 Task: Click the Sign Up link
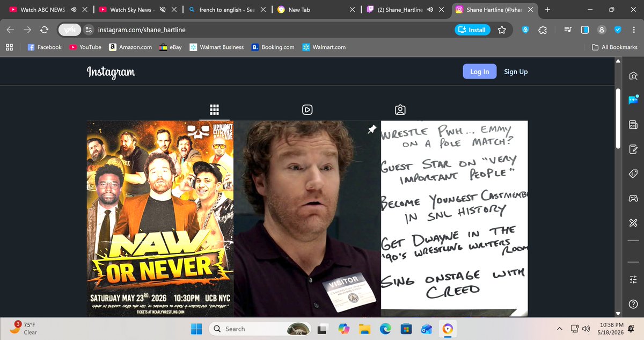[516, 72]
